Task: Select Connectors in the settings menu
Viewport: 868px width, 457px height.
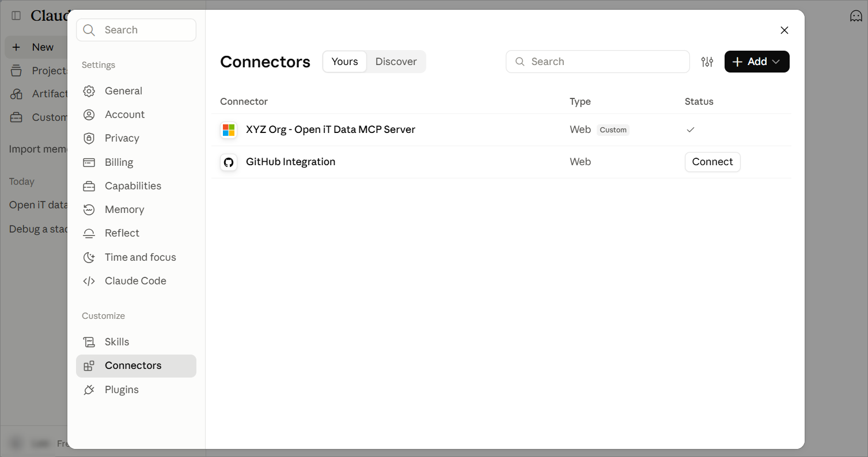Action: tap(136, 366)
